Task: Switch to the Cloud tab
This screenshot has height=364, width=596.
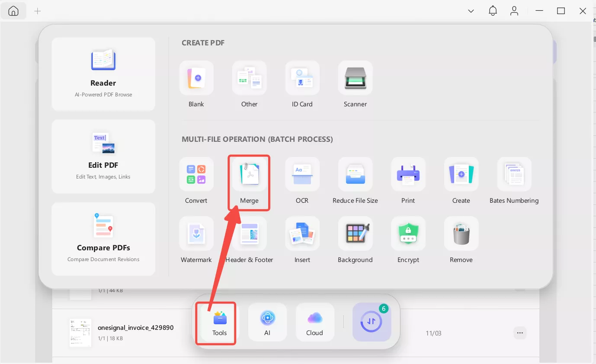Action: point(314,323)
